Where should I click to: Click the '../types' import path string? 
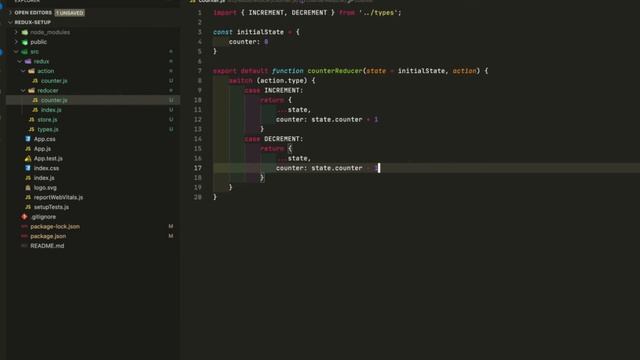(x=378, y=13)
